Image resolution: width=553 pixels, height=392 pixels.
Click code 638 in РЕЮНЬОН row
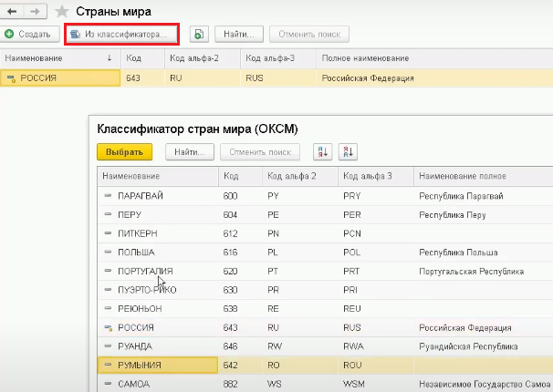click(230, 309)
